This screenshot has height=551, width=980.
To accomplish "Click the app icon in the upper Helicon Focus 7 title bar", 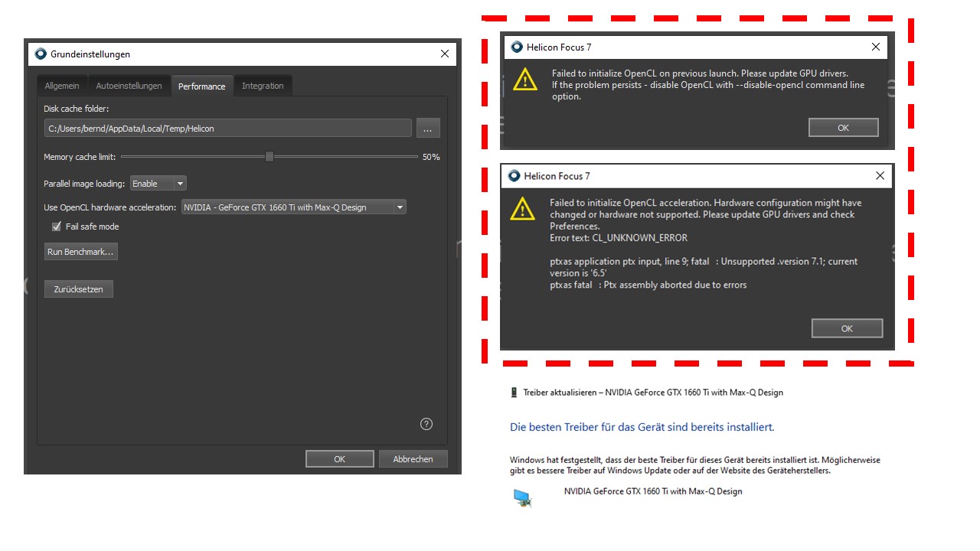I will 516,47.
